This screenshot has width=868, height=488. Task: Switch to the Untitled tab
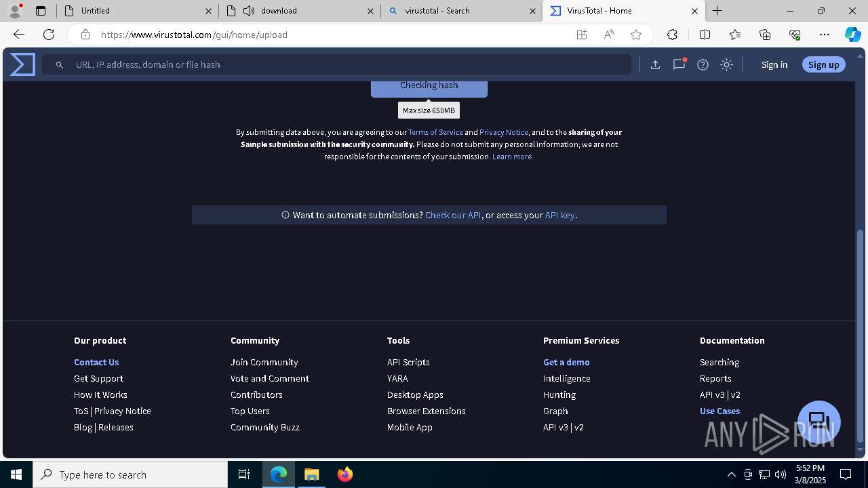coord(138,11)
